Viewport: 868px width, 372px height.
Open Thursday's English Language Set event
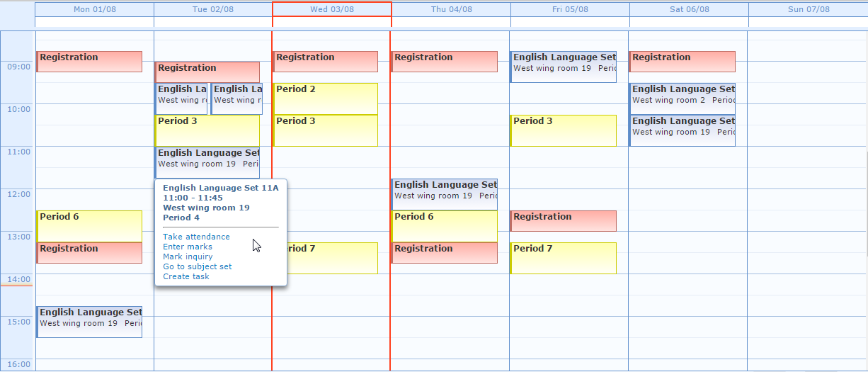coord(445,194)
